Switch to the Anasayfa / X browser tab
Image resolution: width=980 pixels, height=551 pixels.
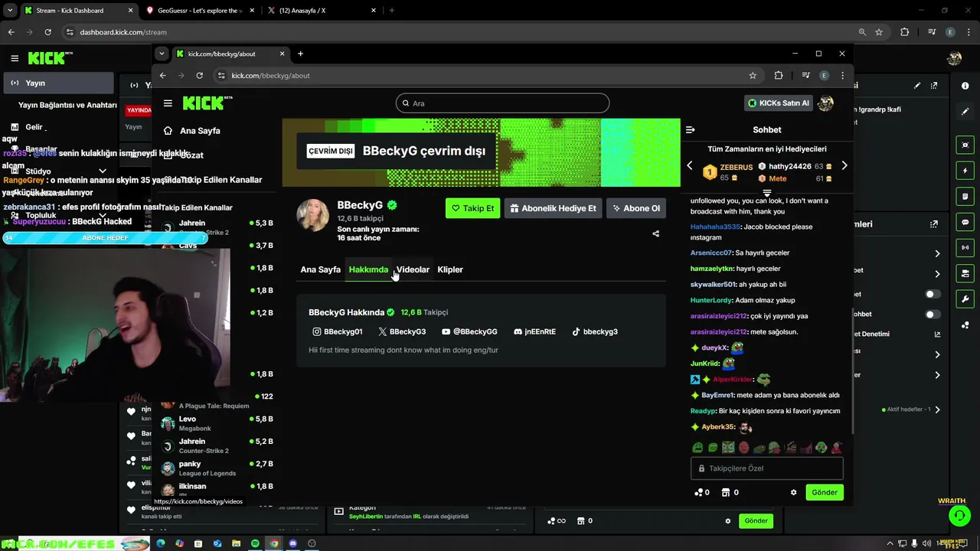pos(323,11)
